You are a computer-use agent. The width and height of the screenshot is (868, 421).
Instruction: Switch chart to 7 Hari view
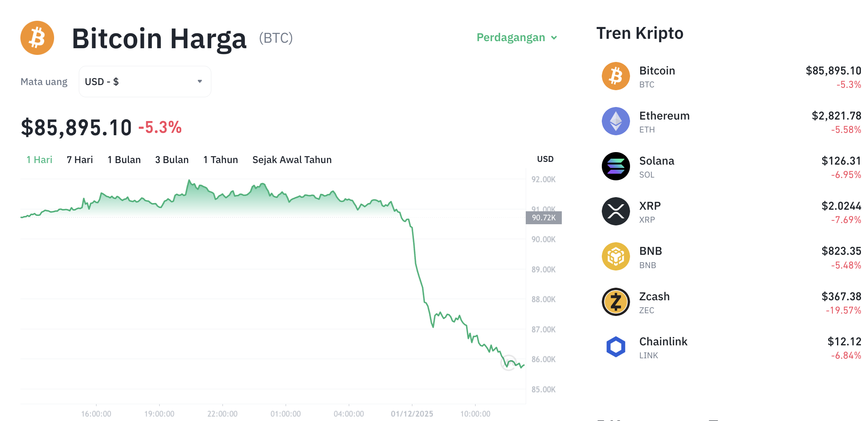click(80, 160)
